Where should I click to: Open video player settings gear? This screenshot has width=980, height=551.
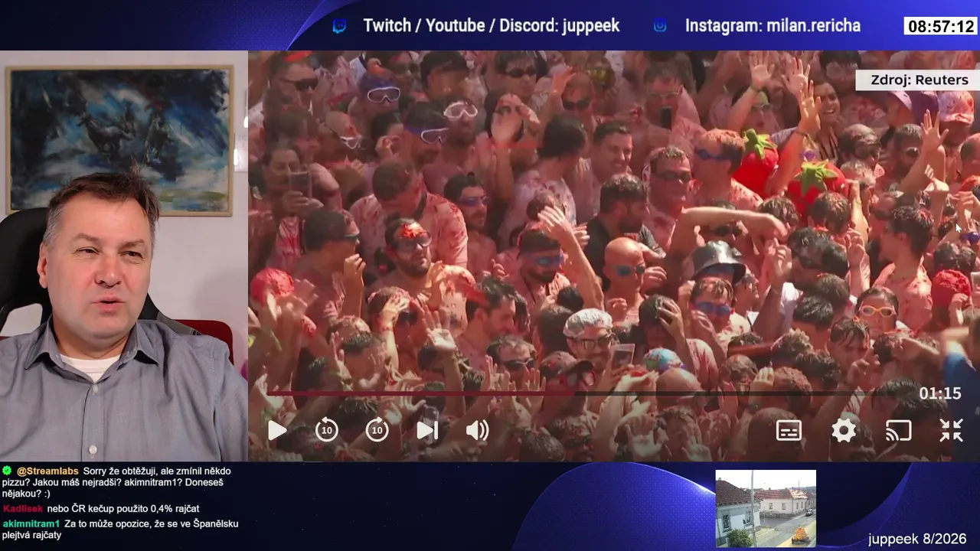click(x=844, y=431)
